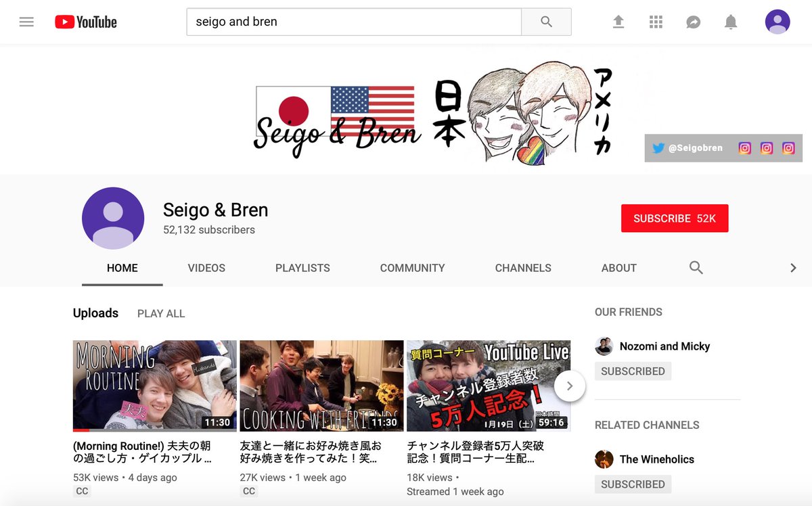Click the Uploads section heading
Viewport: 812px width, 506px height.
pos(95,313)
